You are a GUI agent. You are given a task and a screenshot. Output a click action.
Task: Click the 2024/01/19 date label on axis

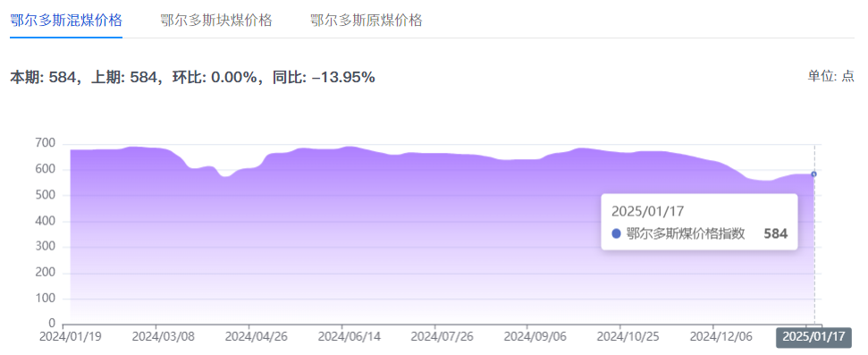point(63,337)
